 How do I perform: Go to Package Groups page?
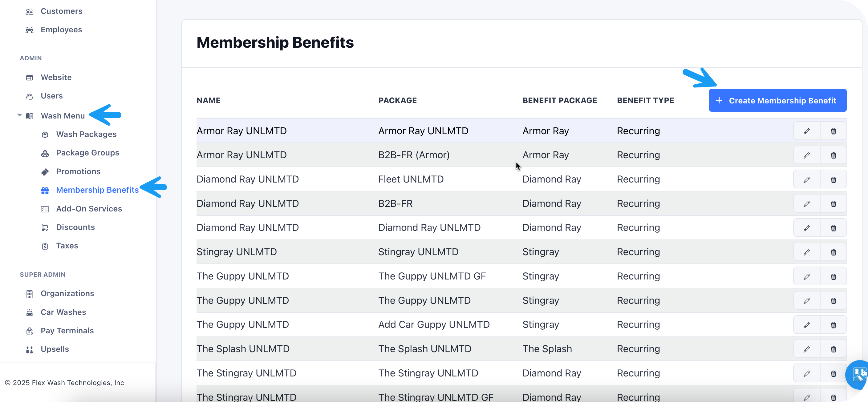(87, 153)
